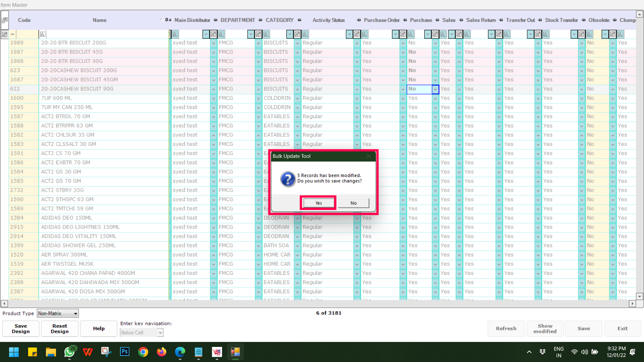The height and width of the screenshot is (362, 644).
Task: Click the Code column header
Action: click(x=24, y=20)
